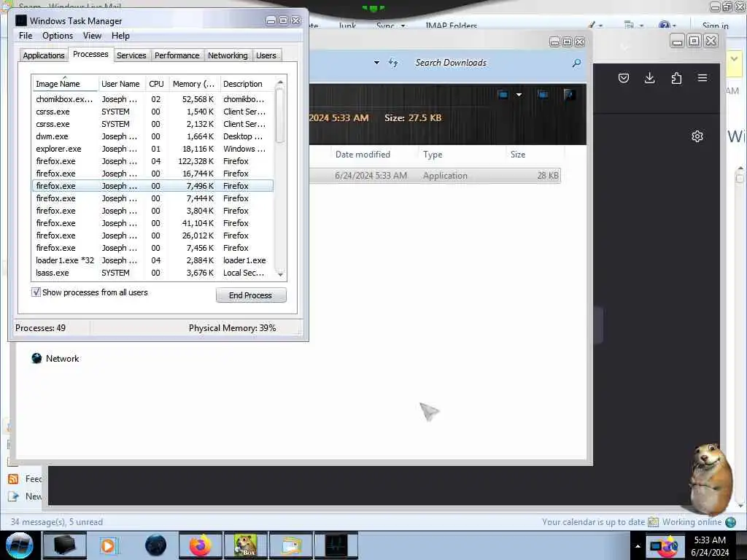Select the loader1.exe *32 process row
Viewport: 747px width, 560px height.
[152, 260]
